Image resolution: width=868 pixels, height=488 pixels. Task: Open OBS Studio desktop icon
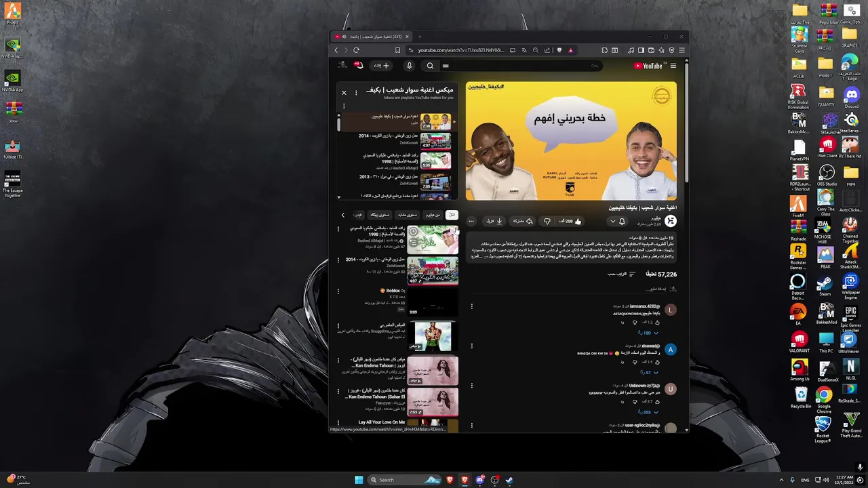pos(825,176)
